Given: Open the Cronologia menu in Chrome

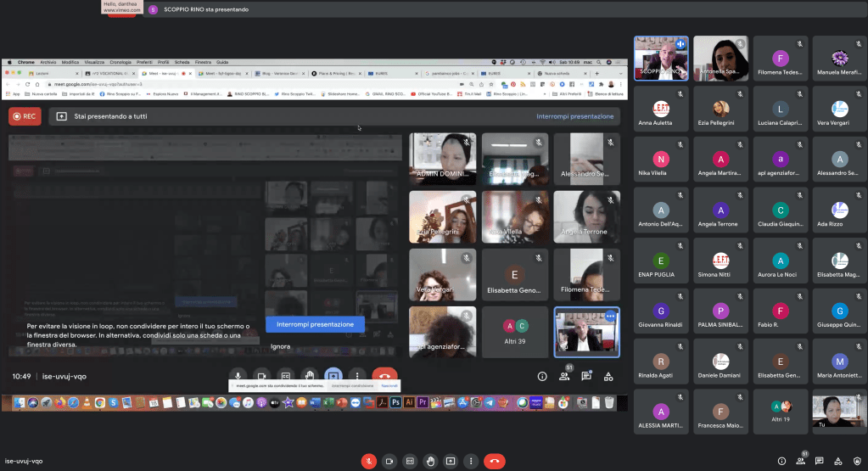Looking at the screenshot, I should pyautogui.click(x=120, y=62).
